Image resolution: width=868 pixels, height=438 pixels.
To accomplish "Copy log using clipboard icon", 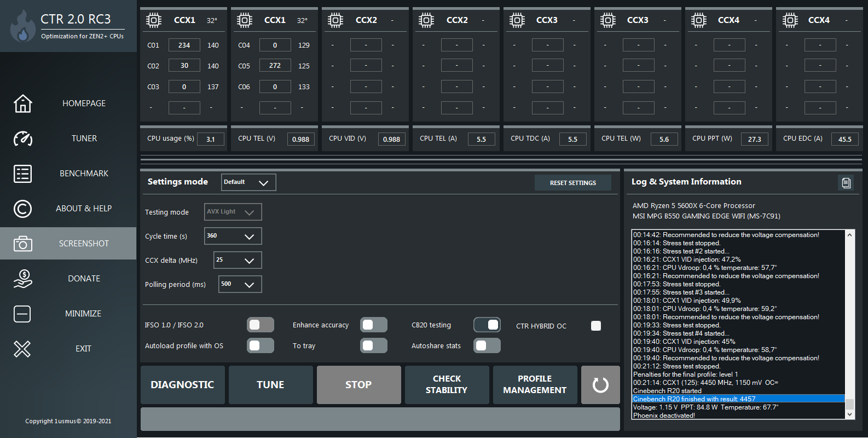I will 846,183.
